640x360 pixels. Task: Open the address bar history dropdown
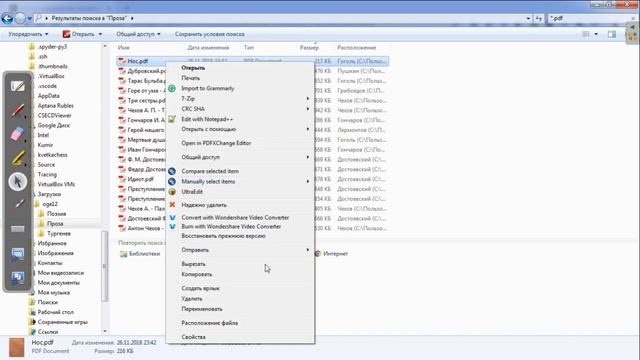click(x=529, y=18)
